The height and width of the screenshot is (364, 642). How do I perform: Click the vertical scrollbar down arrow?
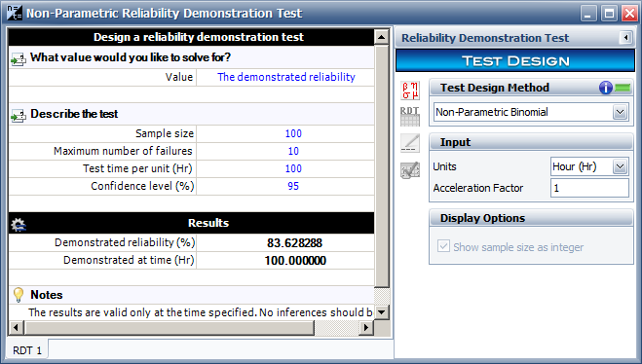click(382, 312)
